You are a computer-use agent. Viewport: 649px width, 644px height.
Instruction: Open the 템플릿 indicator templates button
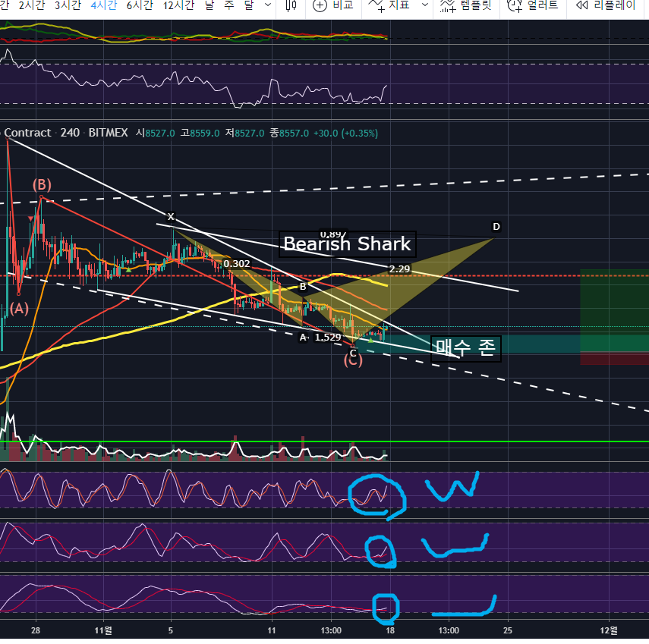(x=466, y=5)
